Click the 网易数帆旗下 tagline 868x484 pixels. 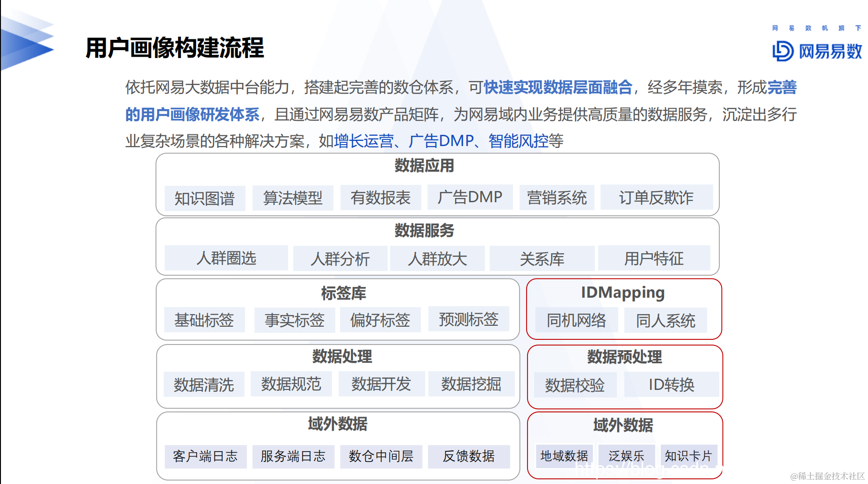pyautogui.click(x=817, y=28)
